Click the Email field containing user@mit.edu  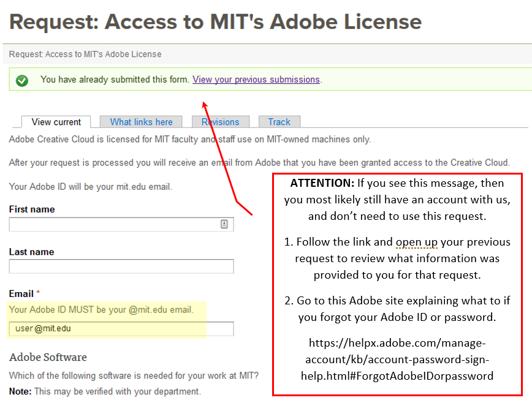(x=121, y=329)
